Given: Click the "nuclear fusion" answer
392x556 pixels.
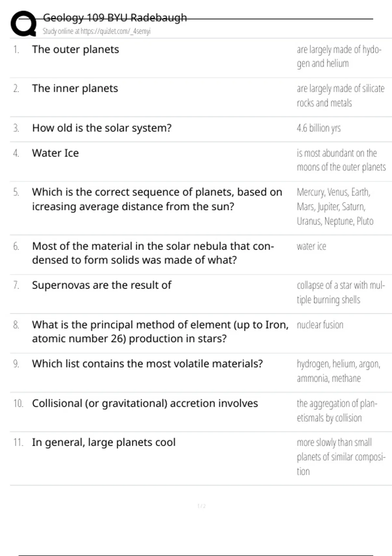Looking at the screenshot, I should (x=320, y=325).
